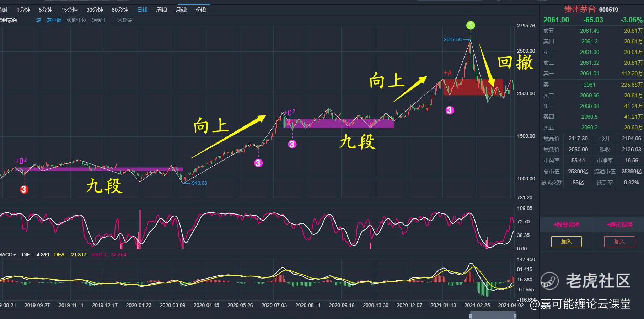
Task: Click the +缠论报警 label
Action: coord(619,225)
